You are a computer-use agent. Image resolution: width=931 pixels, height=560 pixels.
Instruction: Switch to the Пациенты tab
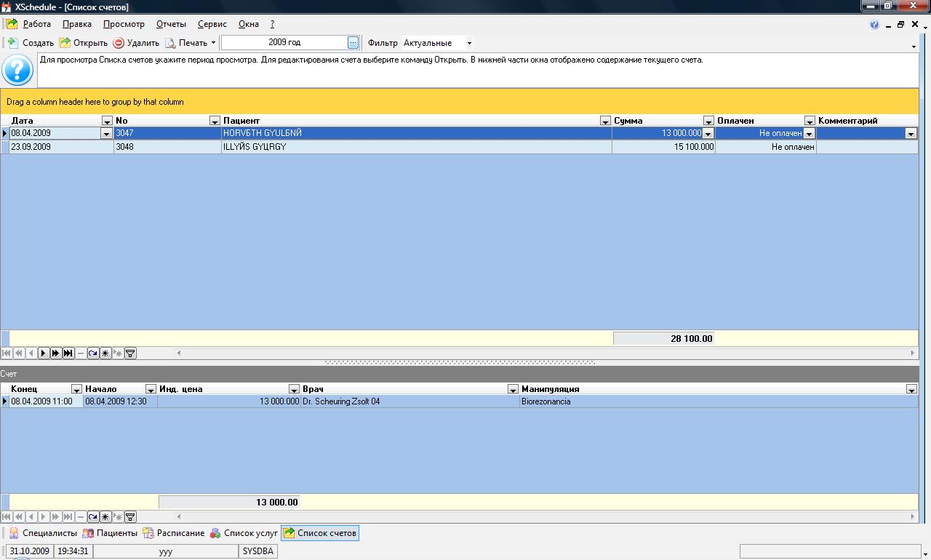(x=110, y=533)
